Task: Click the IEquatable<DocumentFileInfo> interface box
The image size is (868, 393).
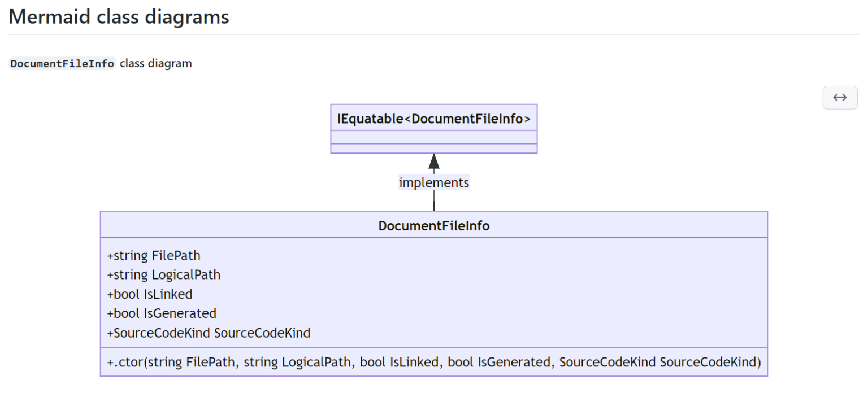Action: 433,119
